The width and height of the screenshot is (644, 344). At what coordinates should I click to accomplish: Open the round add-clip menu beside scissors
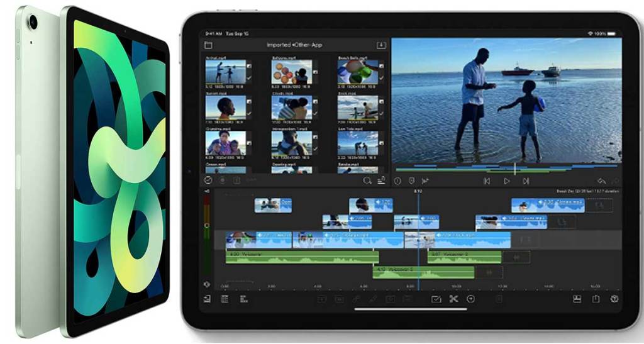click(x=470, y=299)
